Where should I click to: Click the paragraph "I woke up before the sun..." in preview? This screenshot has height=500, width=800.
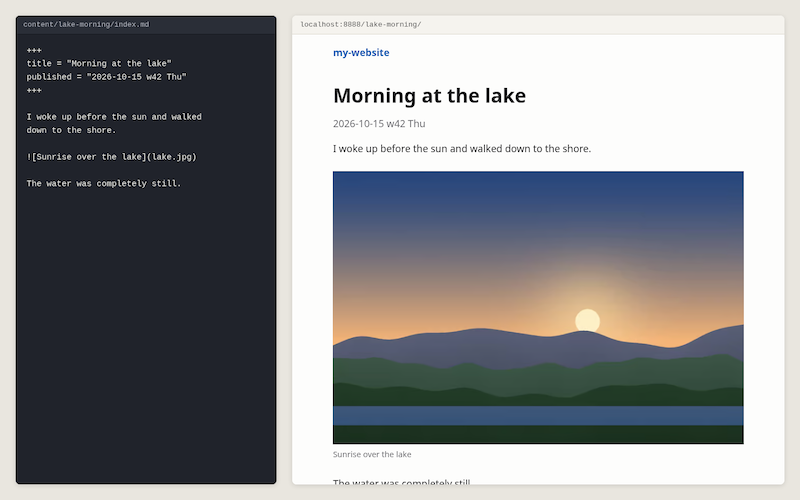click(x=462, y=148)
